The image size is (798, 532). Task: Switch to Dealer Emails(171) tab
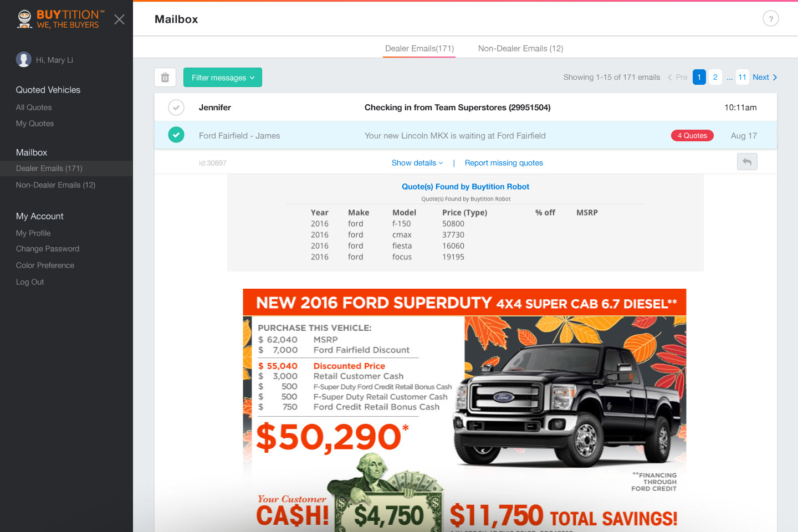click(x=420, y=49)
